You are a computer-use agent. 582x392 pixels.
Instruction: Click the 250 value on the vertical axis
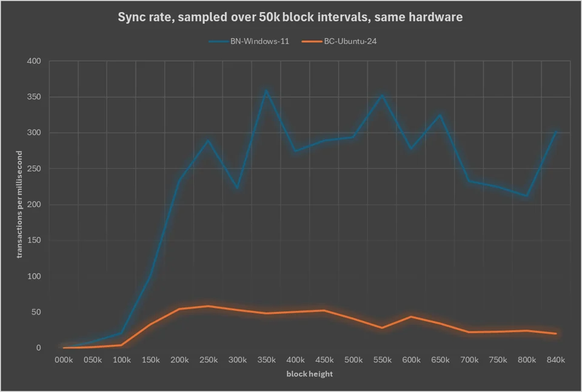tap(34, 168)
